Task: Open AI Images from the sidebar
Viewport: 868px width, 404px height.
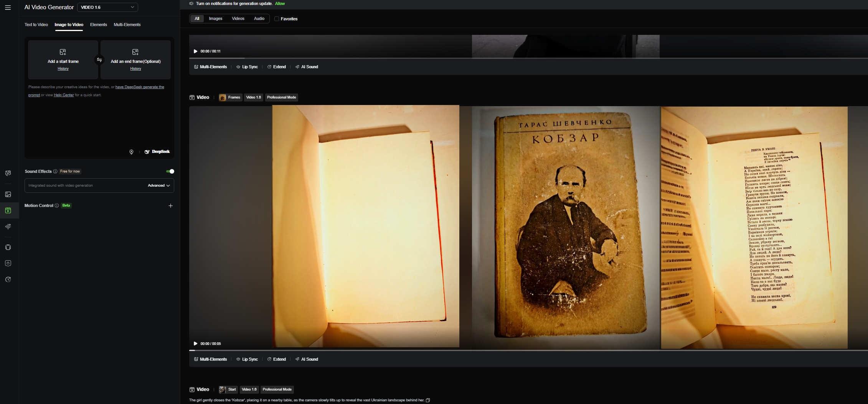Action: 8,194
